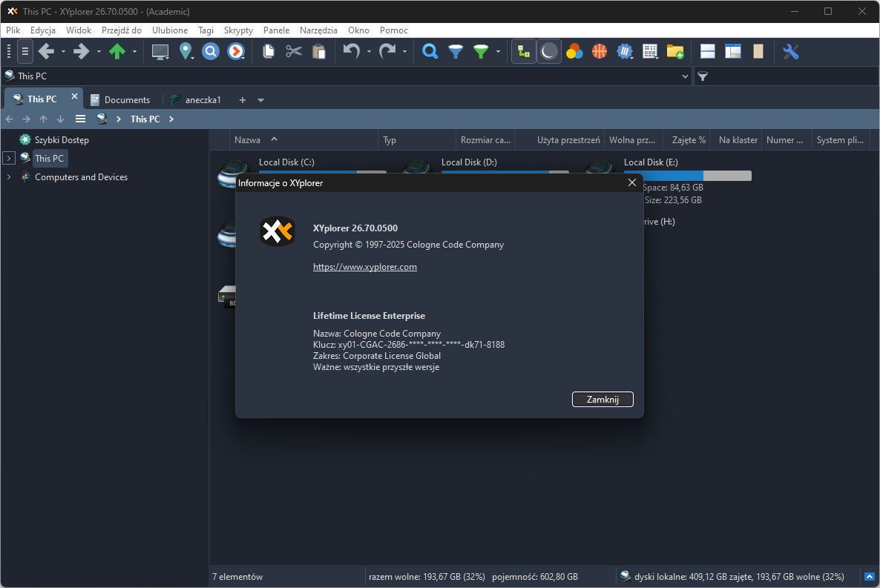
Task: Toggle the Dual Pane toolbar icon
Action: 708,52
